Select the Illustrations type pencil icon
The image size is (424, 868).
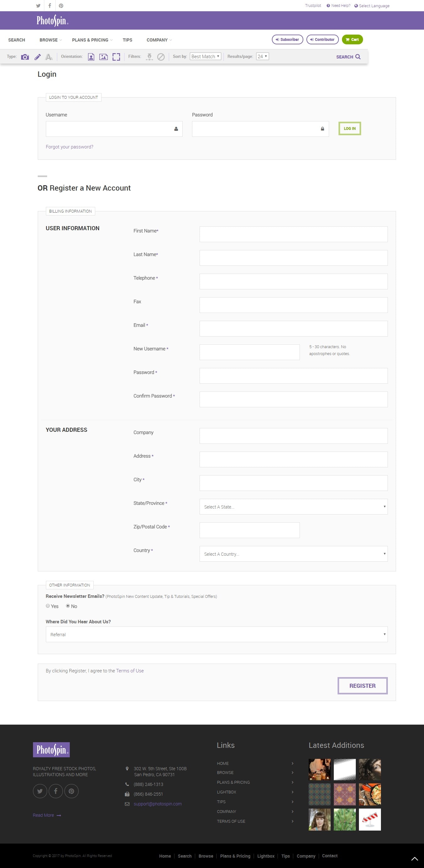(37, 57)
